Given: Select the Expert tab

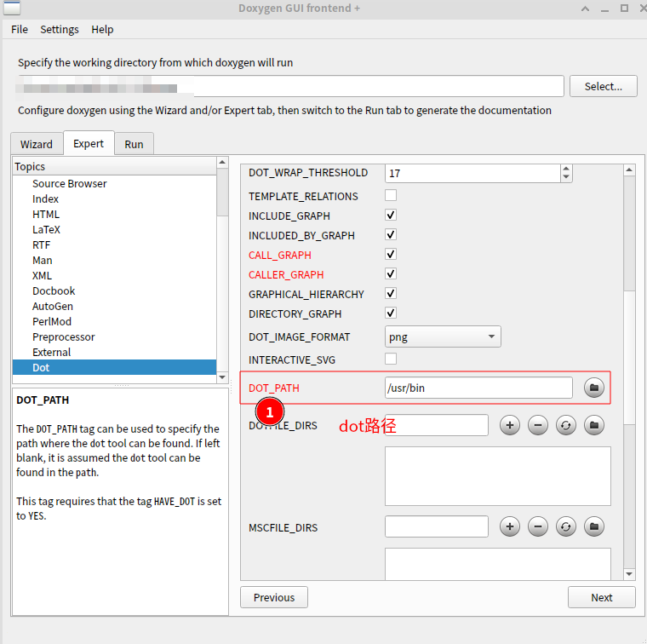Looking at the screenshot, I should [x=89, y=143].
